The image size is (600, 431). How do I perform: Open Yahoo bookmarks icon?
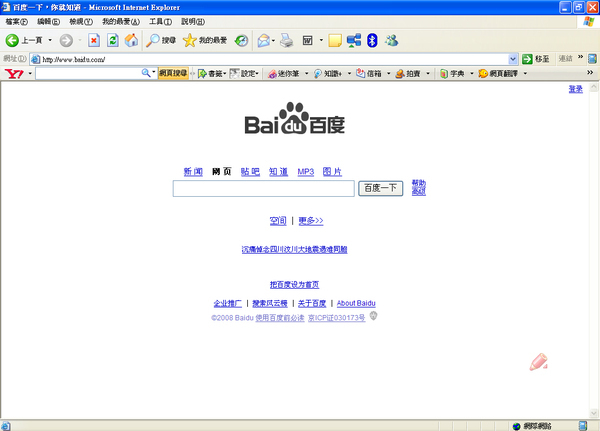coord(202,73)
